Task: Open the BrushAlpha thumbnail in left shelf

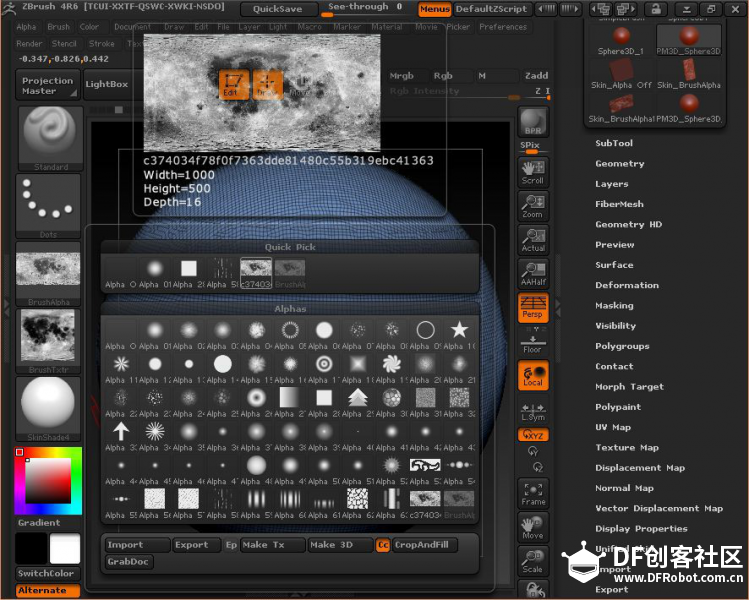Action: [x=48, y=274]
